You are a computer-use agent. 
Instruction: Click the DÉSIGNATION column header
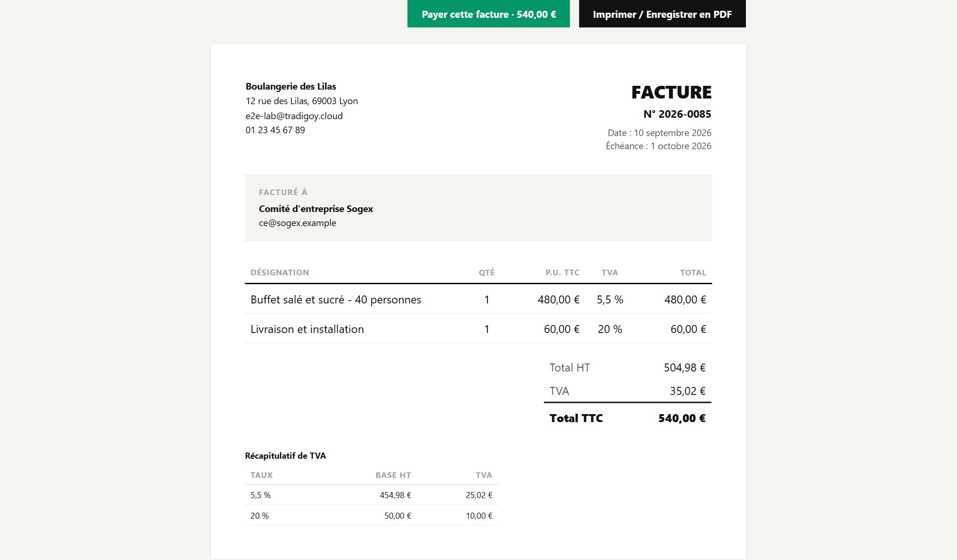(280, 272)
